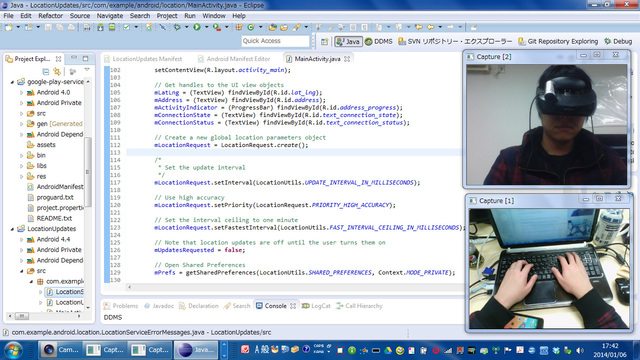Switch to the DDMS perspective

pyautogui.click(x=378, y=41)
